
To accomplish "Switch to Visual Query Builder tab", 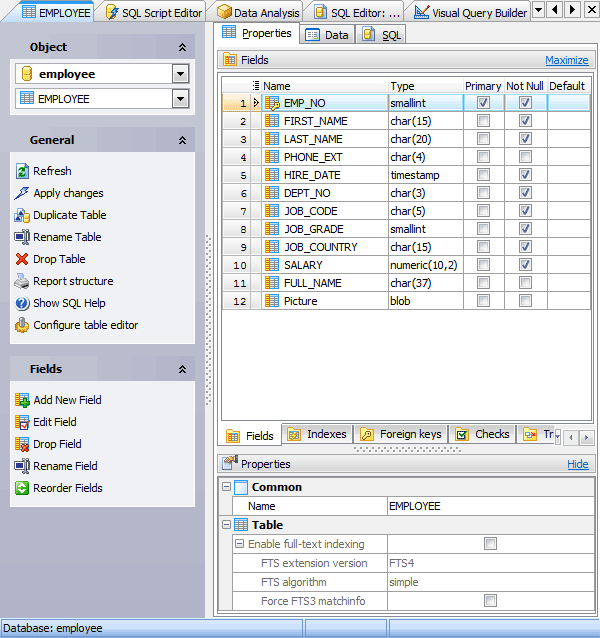I will tap(470, 13).
